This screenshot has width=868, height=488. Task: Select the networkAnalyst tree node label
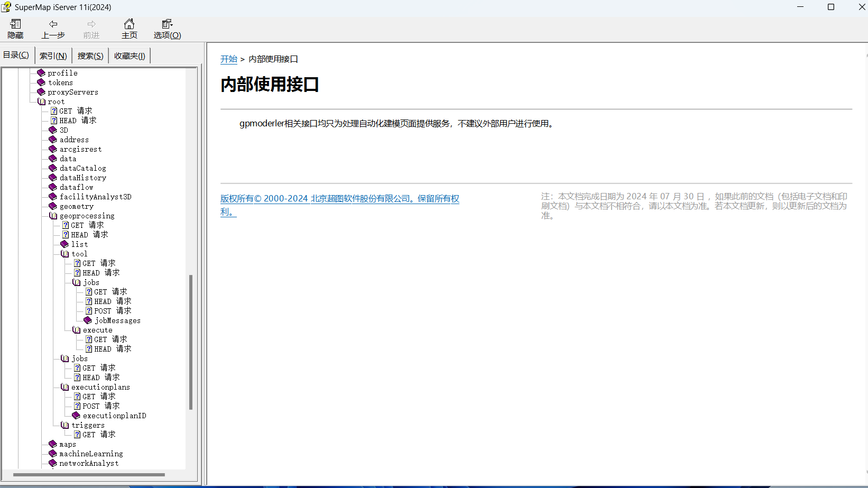click(89, 463)
